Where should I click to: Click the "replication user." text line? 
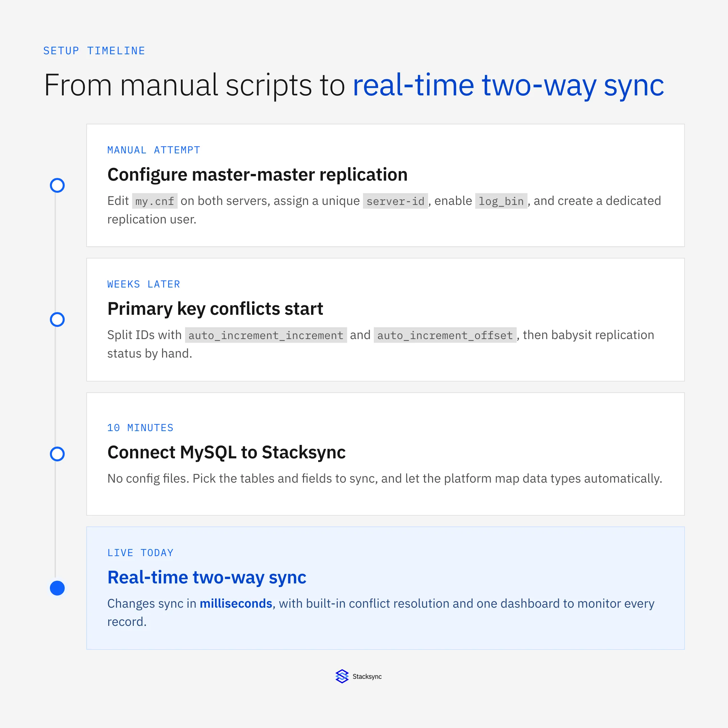coord(152,219)
